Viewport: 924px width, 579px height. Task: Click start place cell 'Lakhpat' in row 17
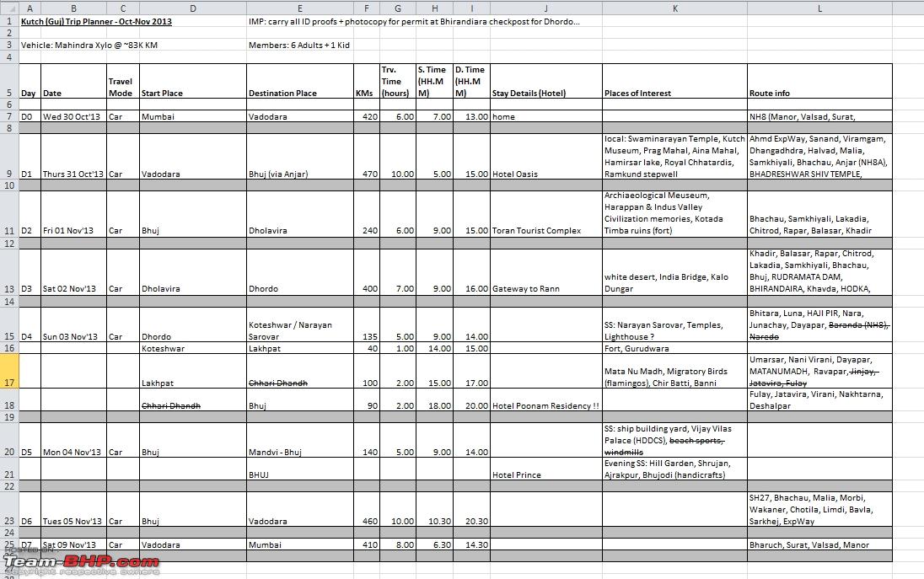[193, 371]
